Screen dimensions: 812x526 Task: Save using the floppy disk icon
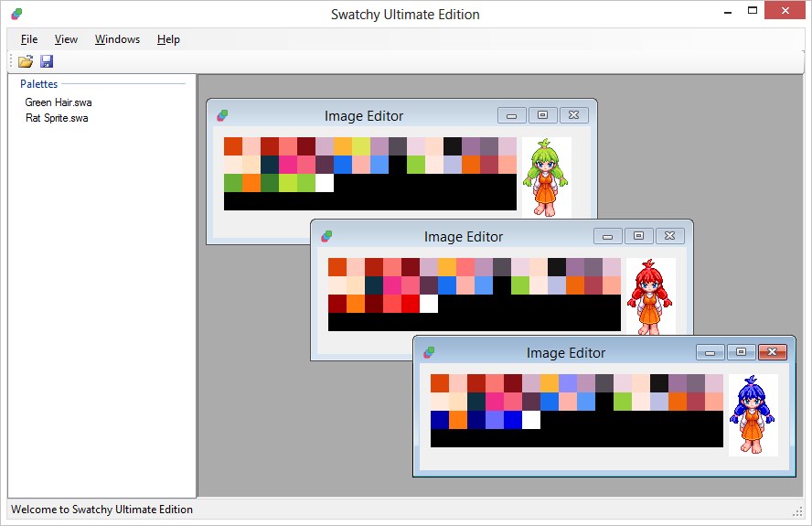[x=47, y=61]
